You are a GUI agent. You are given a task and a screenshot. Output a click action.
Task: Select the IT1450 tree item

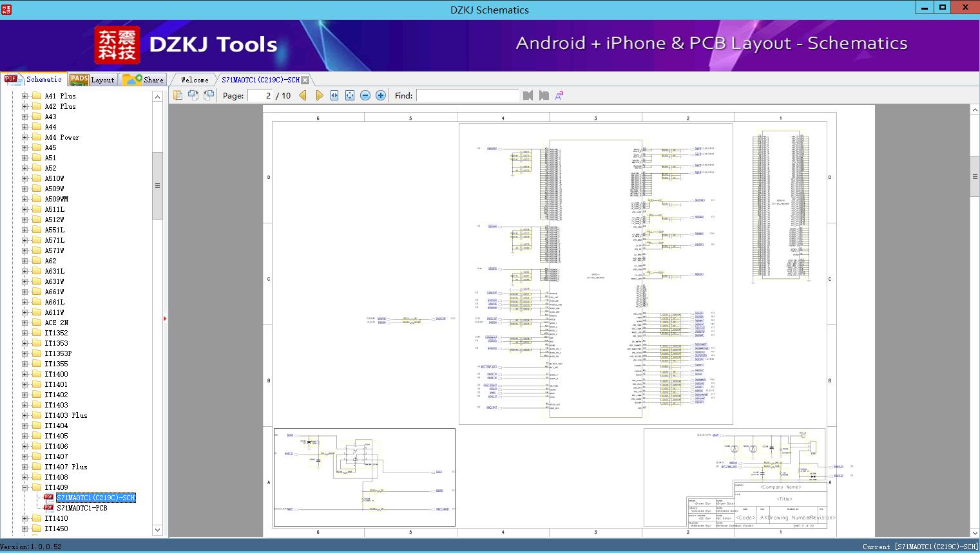click(56, 529)
